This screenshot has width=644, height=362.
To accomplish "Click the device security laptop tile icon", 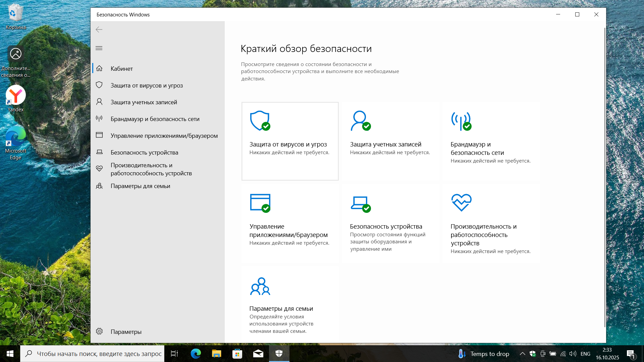I will (360, 203).
